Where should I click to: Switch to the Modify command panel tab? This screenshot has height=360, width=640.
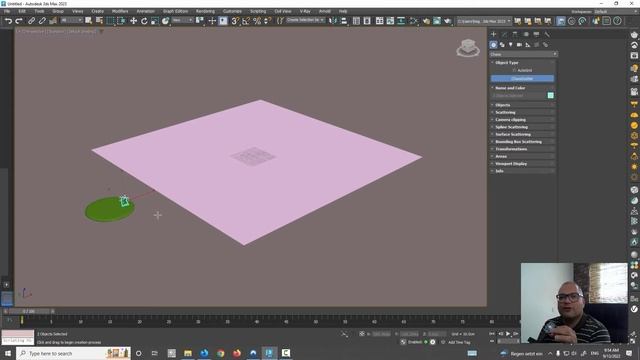click(x=504, y=34)
